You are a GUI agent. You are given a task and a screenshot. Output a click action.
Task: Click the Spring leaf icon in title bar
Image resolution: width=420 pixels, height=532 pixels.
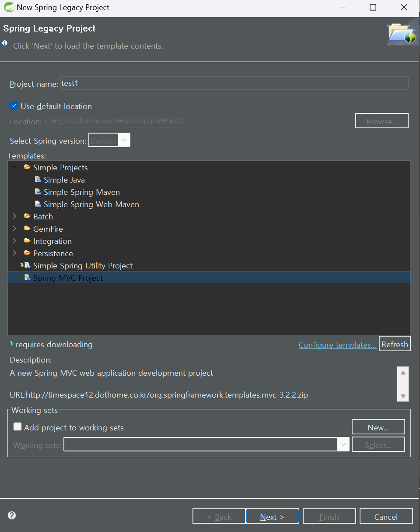[x=8, y=7]
